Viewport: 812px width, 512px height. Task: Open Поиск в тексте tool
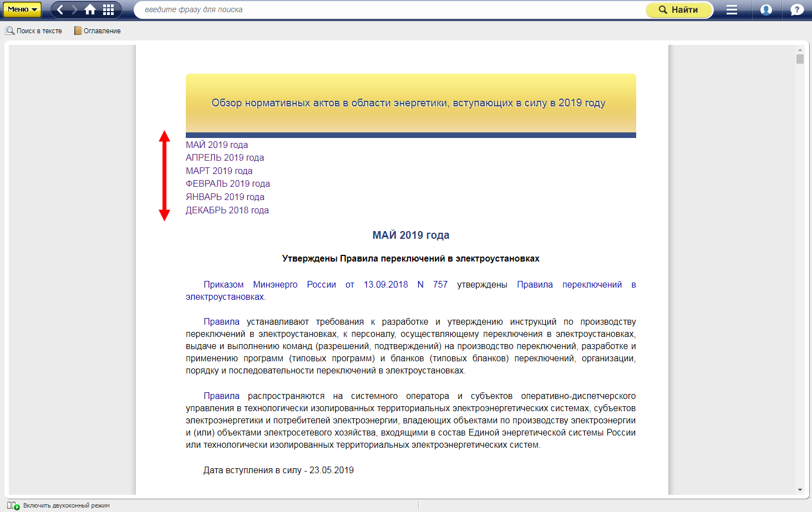pos(34,31)
